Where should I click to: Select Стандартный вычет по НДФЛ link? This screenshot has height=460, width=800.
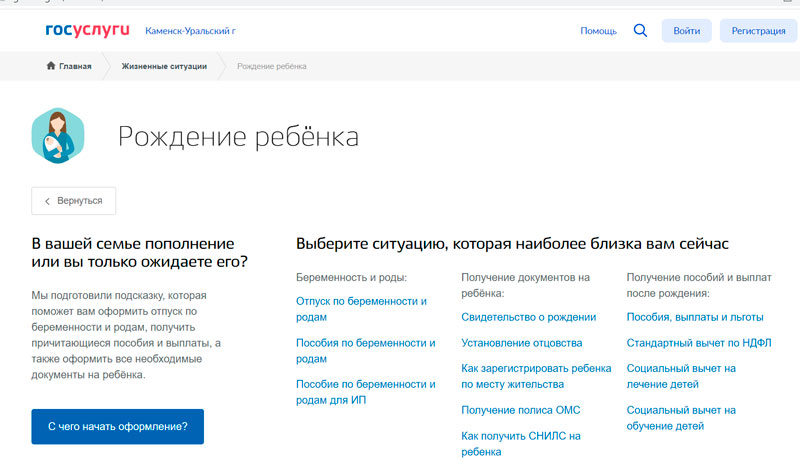[x=698, y=343]
